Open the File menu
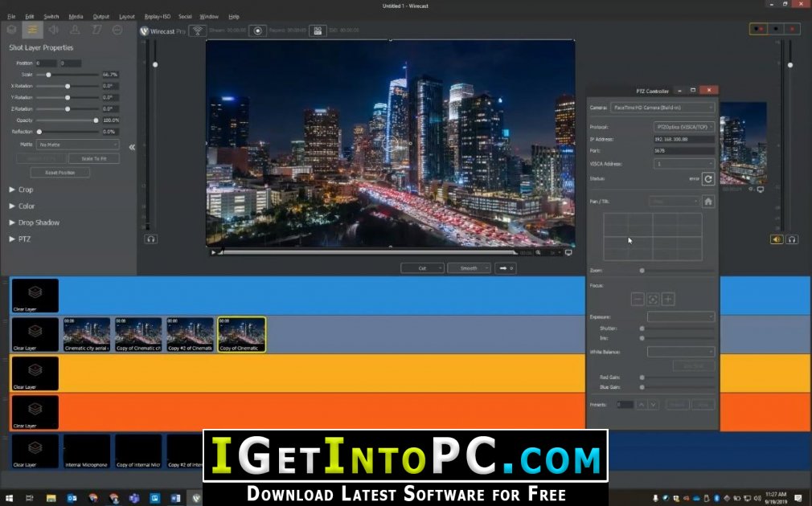This screenshot has width=812, height=506. tap(11, 17)
